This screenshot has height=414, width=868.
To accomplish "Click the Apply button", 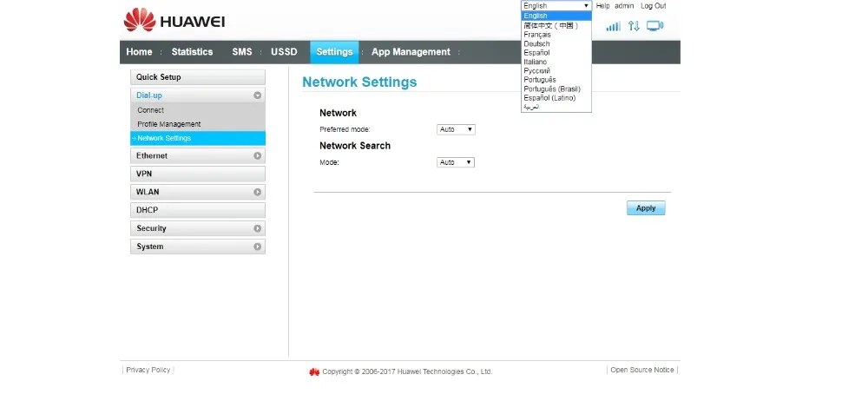I will (646, 208).
